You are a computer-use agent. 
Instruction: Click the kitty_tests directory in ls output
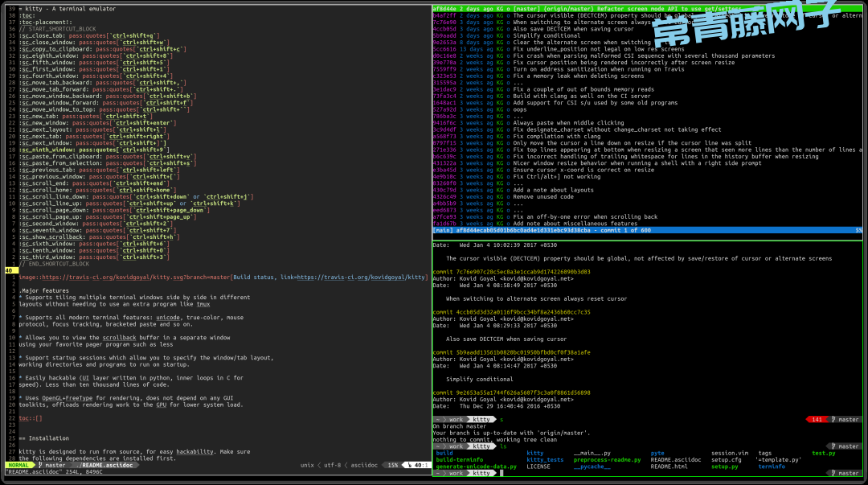(545, 459)
